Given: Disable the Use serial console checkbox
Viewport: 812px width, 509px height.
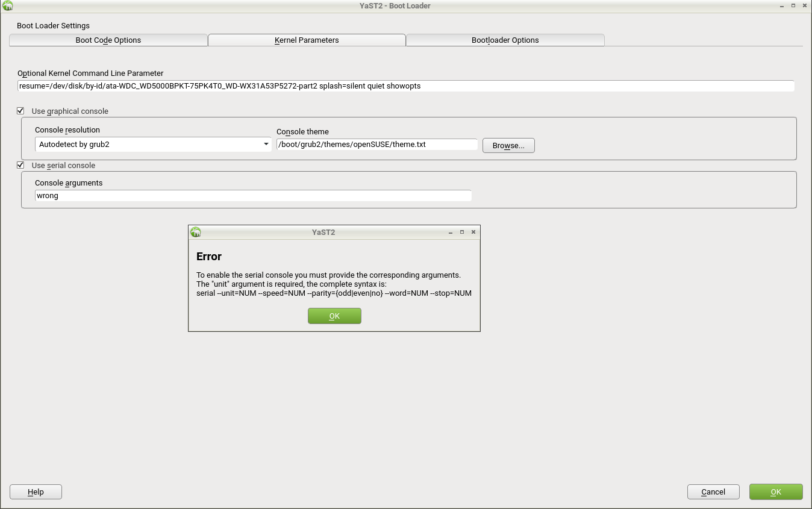Looking at the screenshot, I should coord(20,165).
